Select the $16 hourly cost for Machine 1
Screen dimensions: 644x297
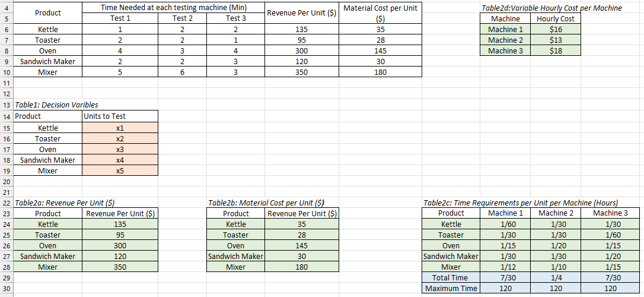(556, 29)
